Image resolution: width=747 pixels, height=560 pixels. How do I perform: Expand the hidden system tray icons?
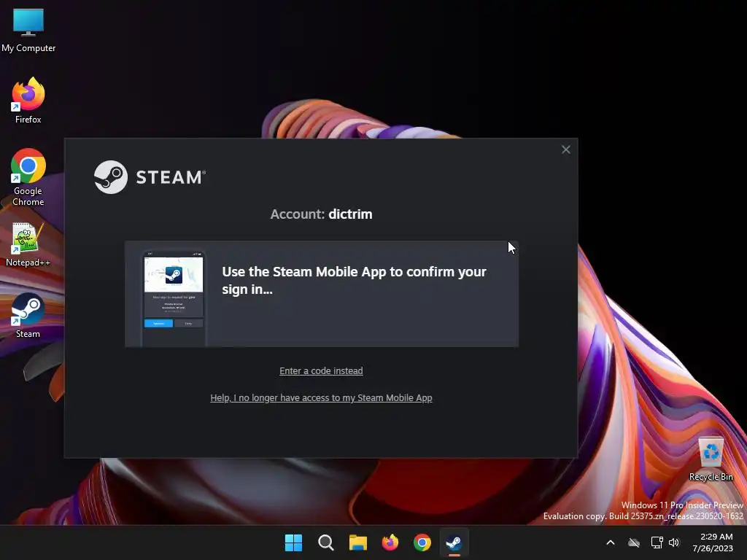(611, 542)
